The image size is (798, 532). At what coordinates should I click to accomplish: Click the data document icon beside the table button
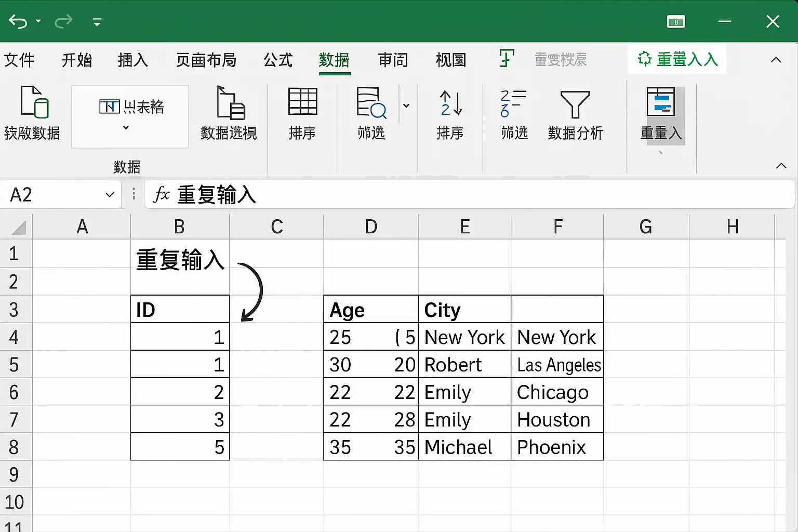(x=231, y=103)
